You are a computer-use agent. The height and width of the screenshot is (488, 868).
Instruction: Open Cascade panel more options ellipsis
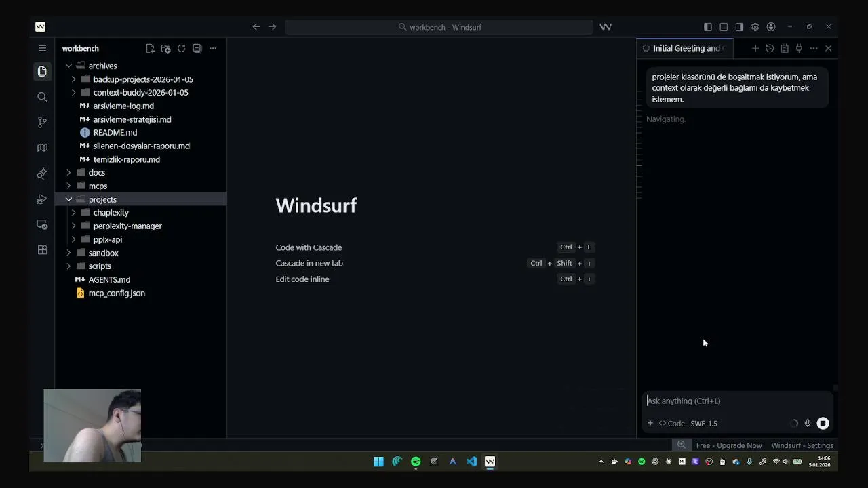pyautogui.click(x=814, y=48)
